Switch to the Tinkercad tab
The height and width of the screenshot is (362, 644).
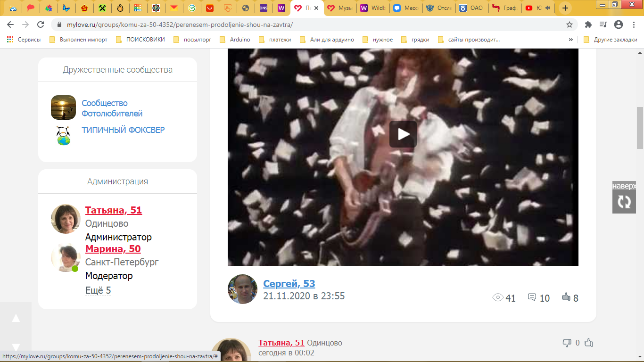point(138,8)
